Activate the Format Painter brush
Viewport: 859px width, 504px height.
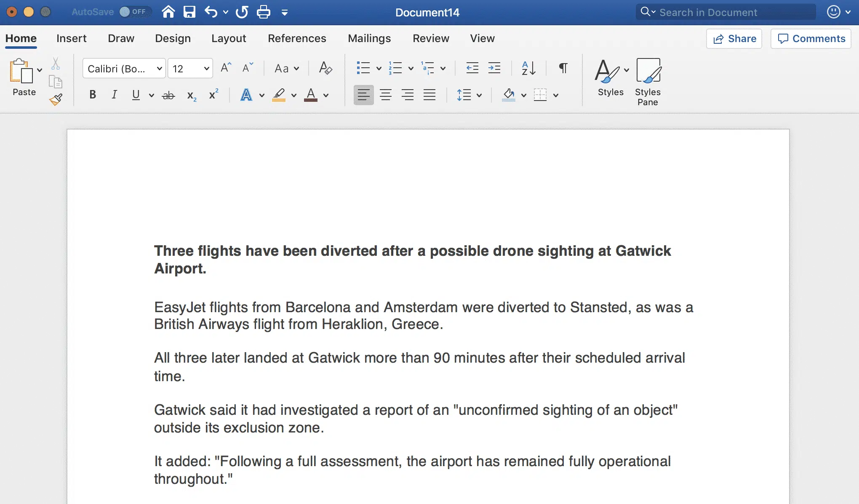pyautogui.click(x=56, y=100)
